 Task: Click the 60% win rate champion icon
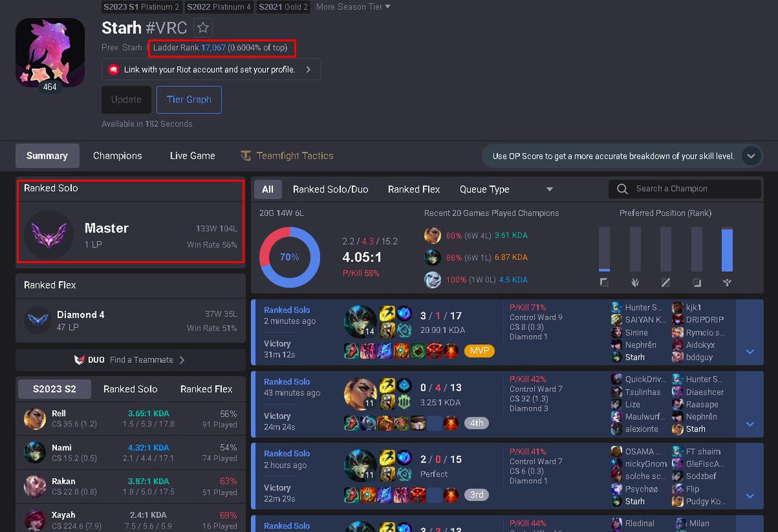(432, 235)
